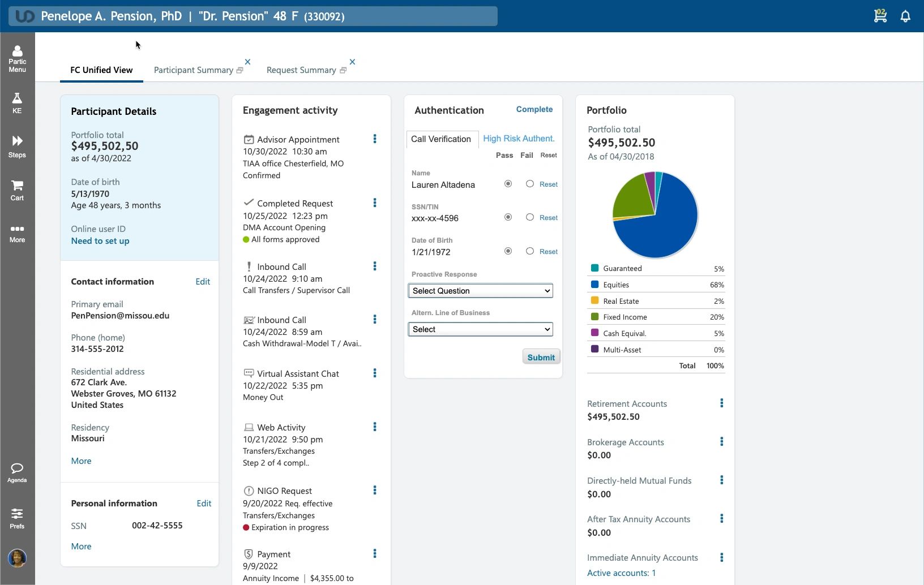Open the Proactive Response Select Question dropdown

tap(480, 291)
